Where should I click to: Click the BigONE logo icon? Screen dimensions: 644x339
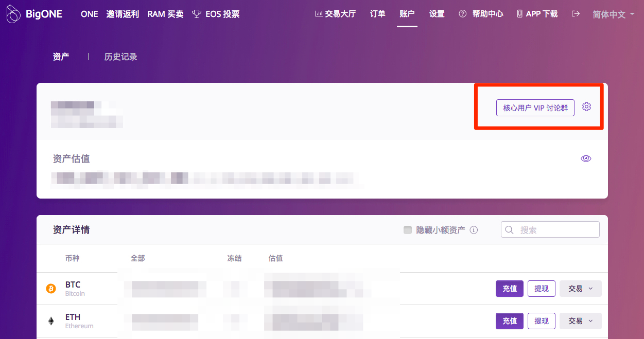click(14, 14)
